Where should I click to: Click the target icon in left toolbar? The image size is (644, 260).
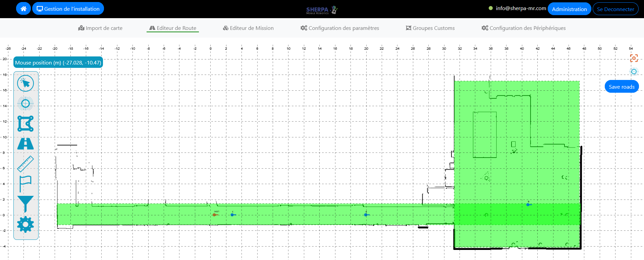25,103
